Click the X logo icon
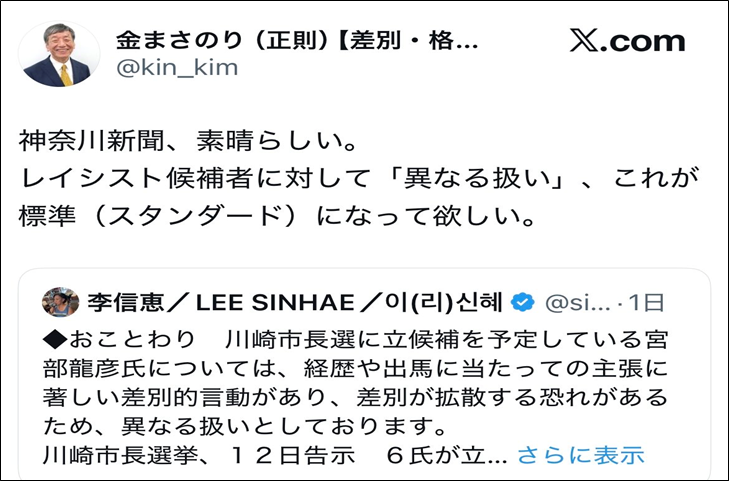729x481 pixels. point(585,41)
